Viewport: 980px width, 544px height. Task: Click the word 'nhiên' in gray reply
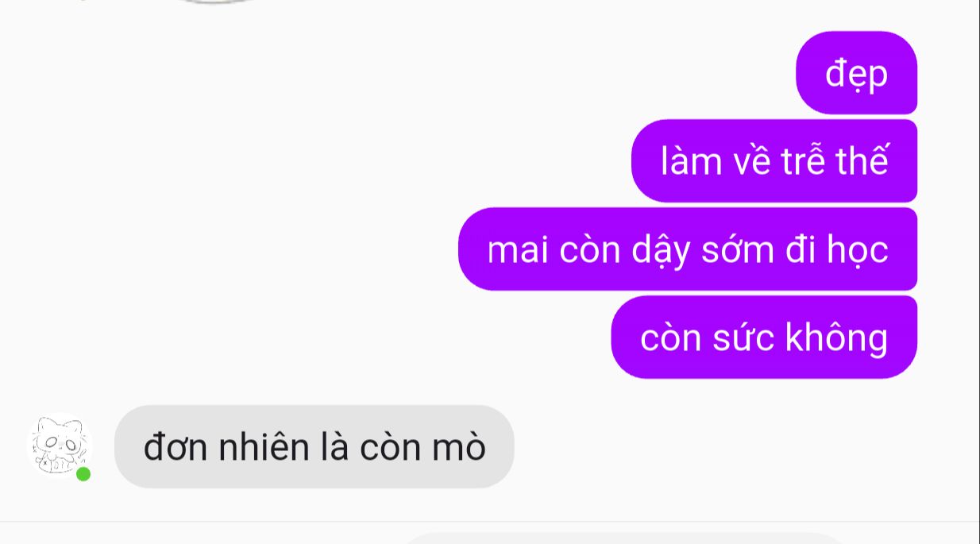(x=264, y=447)
